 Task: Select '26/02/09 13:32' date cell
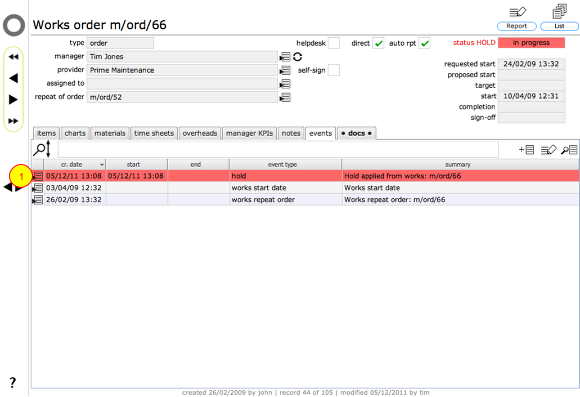[75, 200]
